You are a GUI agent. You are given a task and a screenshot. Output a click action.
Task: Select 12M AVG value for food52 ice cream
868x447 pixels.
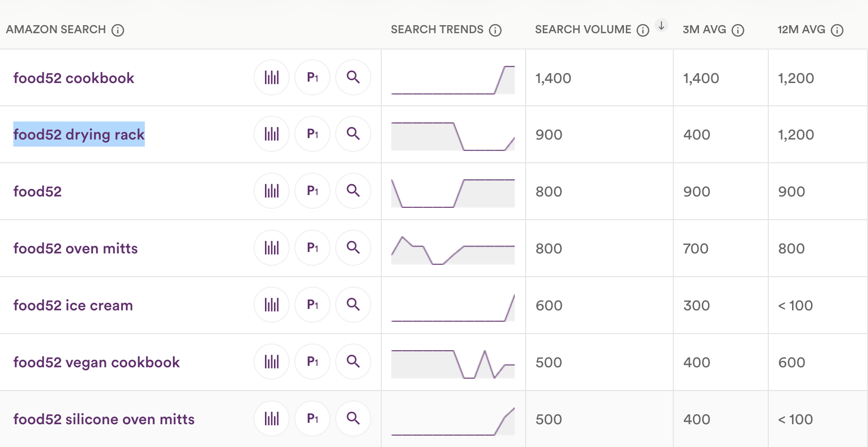click(795, 306)
